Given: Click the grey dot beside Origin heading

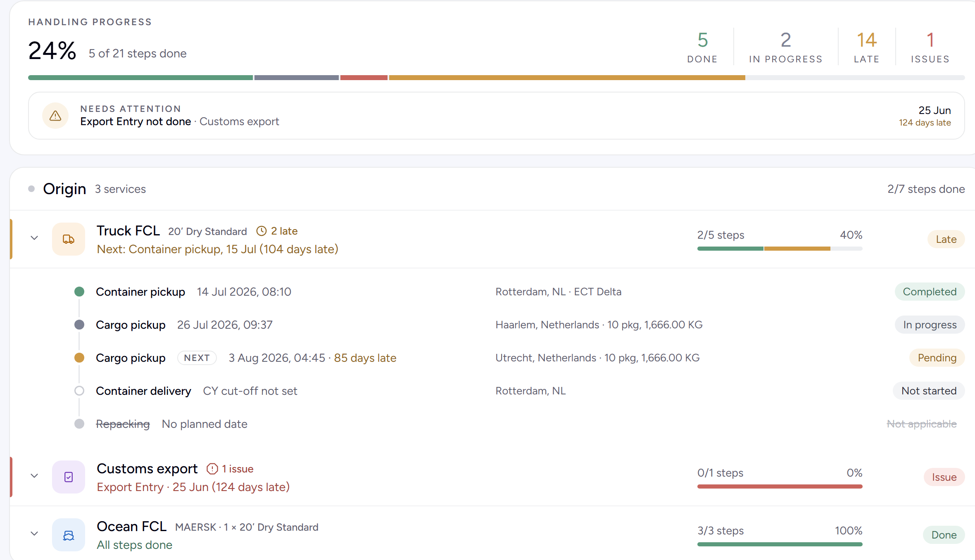Looking at the screenshot, I should (31, 189).
